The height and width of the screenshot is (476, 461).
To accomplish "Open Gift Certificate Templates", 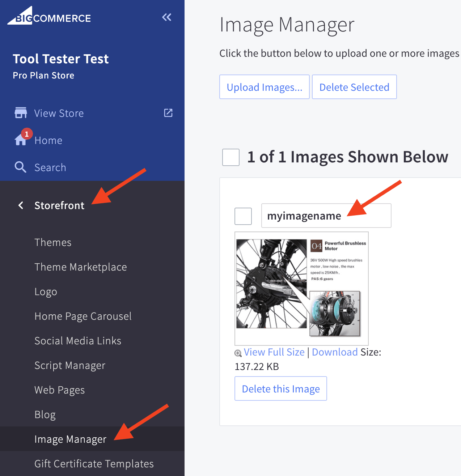I will click(x=94, y=464).
